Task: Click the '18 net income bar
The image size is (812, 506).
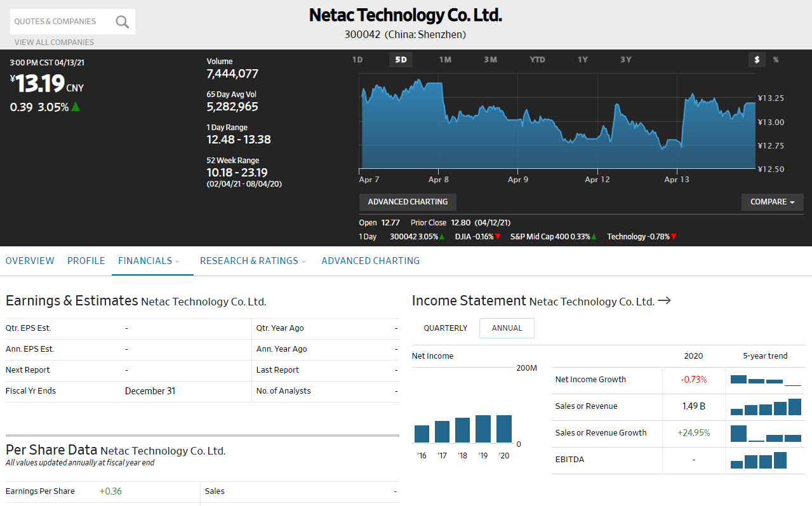Action: pos(463,430)
